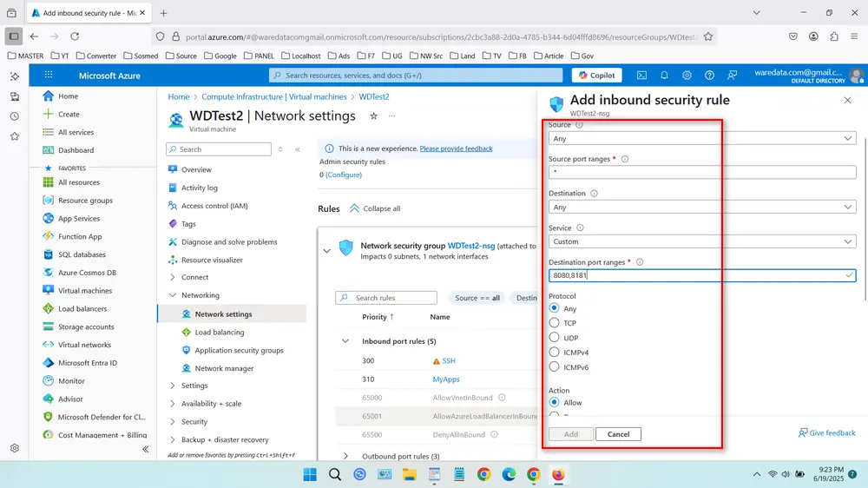The image size is (868, 488).
Task: Show Destination field info icon
Action: pos(594,194)
